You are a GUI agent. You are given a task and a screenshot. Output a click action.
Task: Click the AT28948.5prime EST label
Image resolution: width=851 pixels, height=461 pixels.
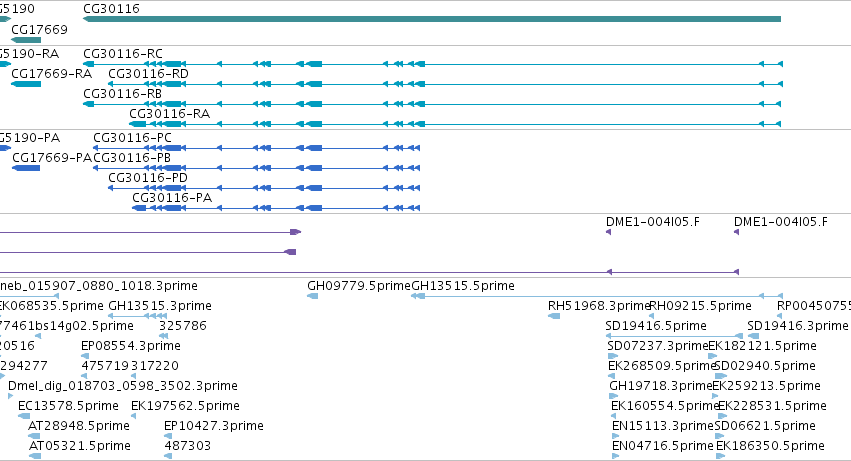click(79, 427)
